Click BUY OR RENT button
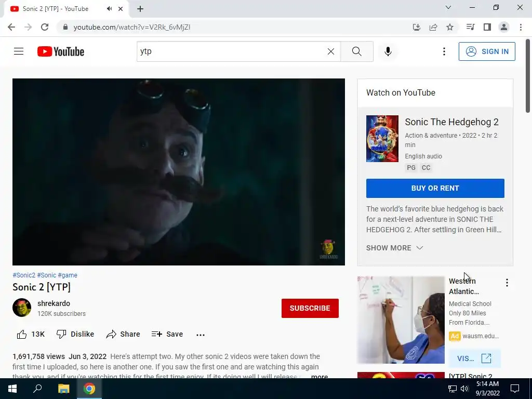The image size is (532, 399). tap(435, 188)
